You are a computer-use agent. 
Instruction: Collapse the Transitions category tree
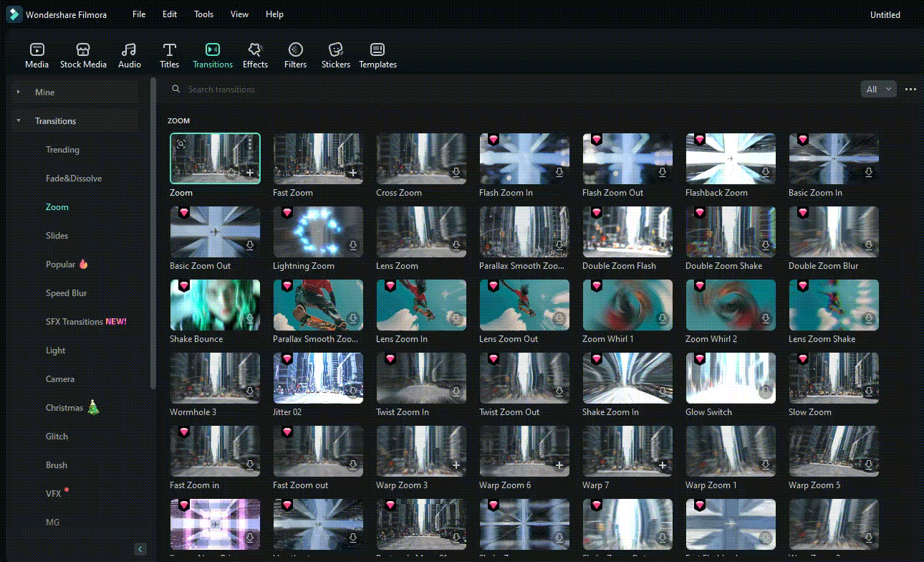[19, 121]
